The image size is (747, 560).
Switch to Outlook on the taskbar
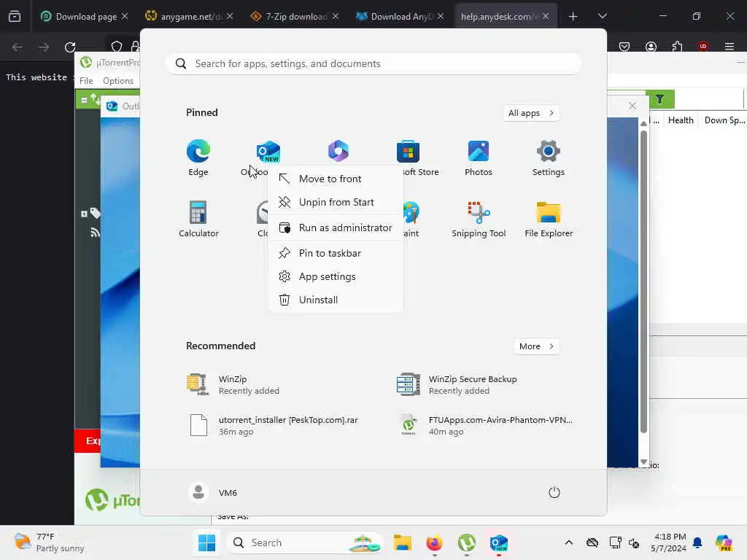point(498,542)
